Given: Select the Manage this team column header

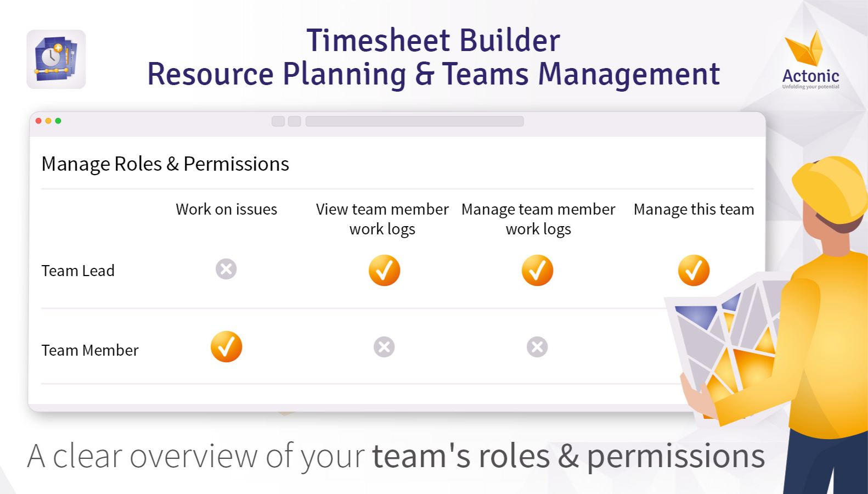Looking at the screenshot, I should pos(694,209).
